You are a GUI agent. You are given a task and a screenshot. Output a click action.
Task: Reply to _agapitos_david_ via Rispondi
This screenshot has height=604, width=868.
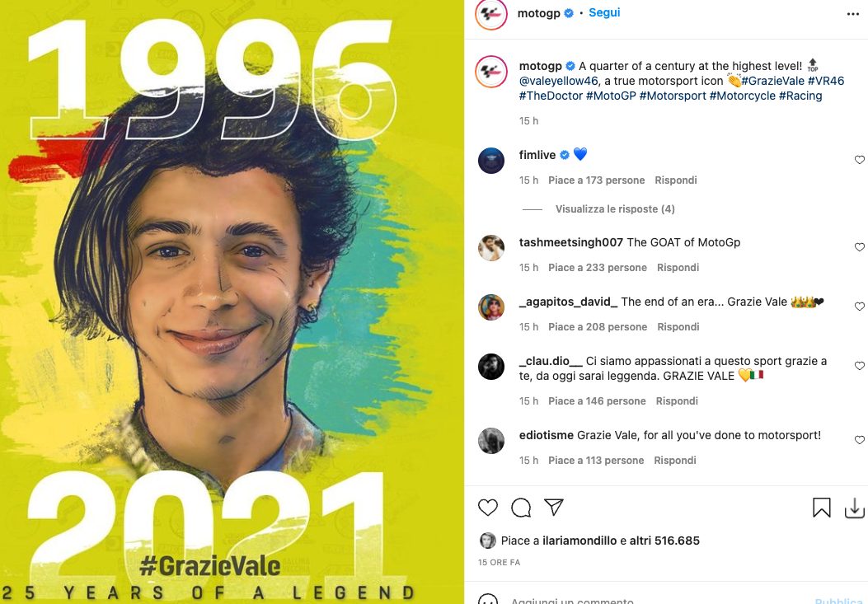(x=678, y=326)
